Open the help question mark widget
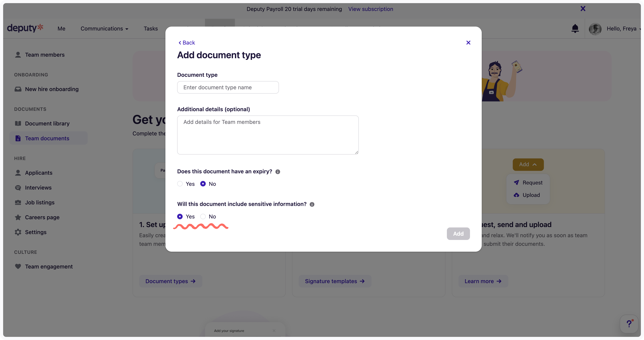This screenshot has height=340, width=644. click(629, 324)
